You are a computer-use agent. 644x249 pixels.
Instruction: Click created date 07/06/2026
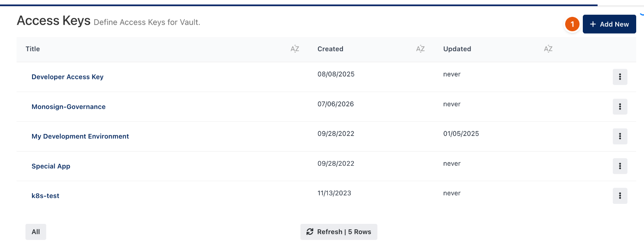(336, 104)
